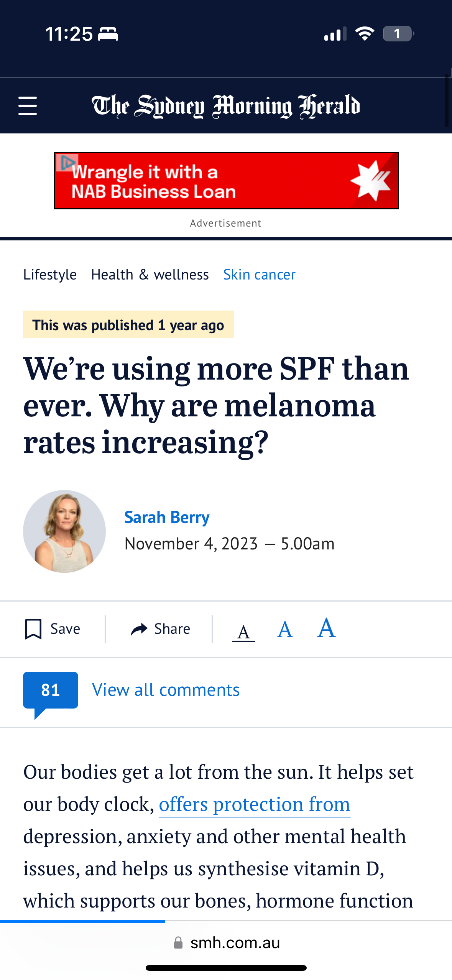Tap the padlock icon beside the URL
This screenshot has width=452, height=980.
pos(178,943)
